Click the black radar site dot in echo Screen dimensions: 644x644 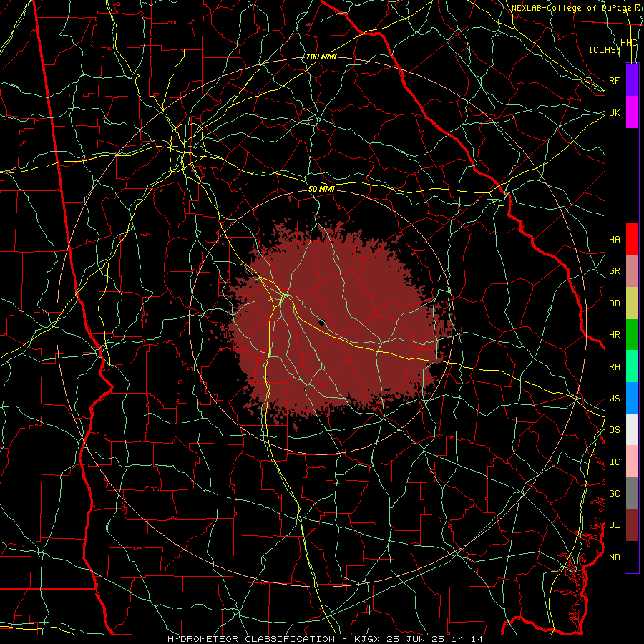pos(321,322)
